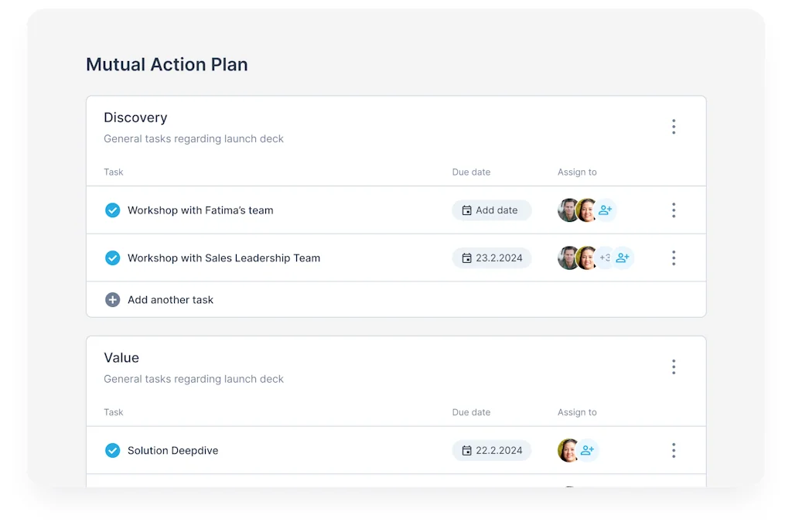Toggle completion check on Workshop with Fatima's team
The height and width of the screenshot is (532, 792).
point(112,210)
